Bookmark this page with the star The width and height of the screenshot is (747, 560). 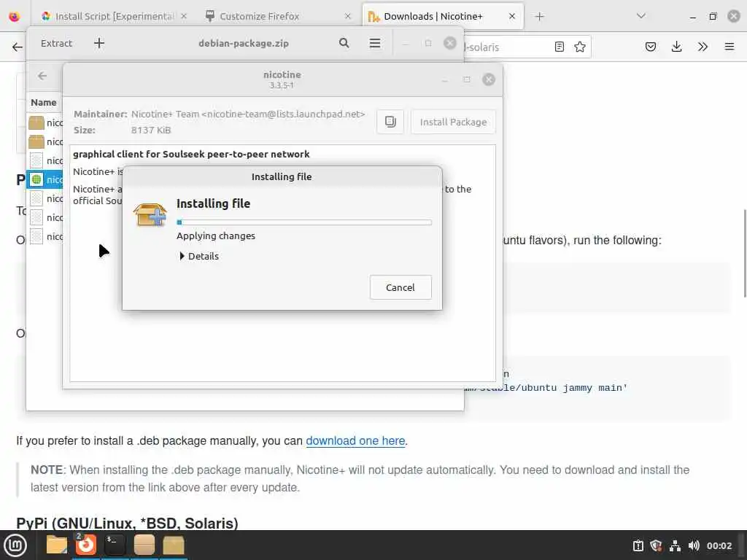click(580, 47)
